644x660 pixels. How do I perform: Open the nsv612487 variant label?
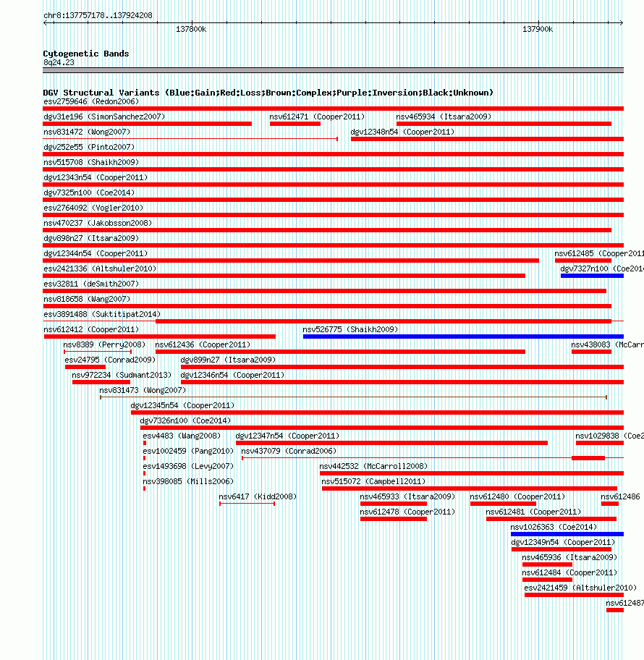[x=624, y=601]
